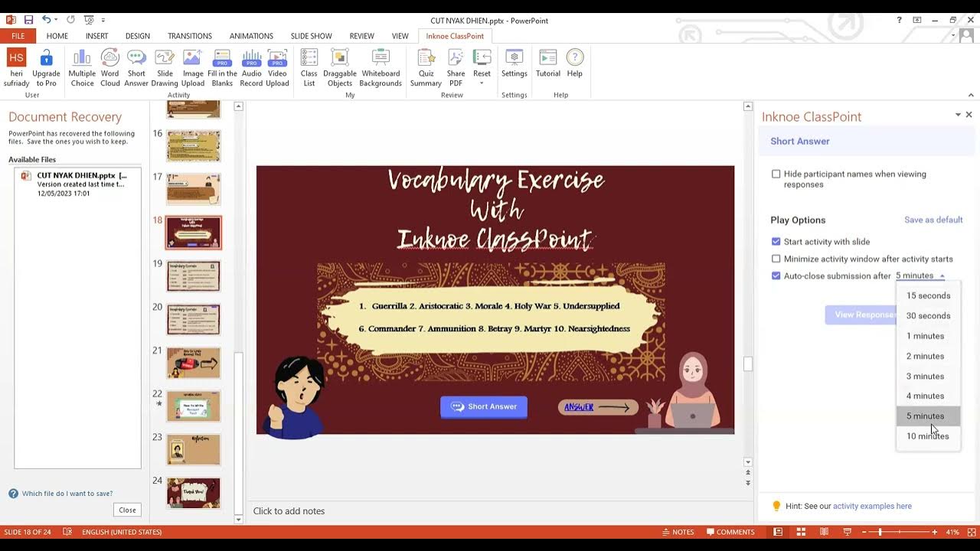Select slide 22 thumbnail
The height and width of the screenshot is (551, 980).
194,406
